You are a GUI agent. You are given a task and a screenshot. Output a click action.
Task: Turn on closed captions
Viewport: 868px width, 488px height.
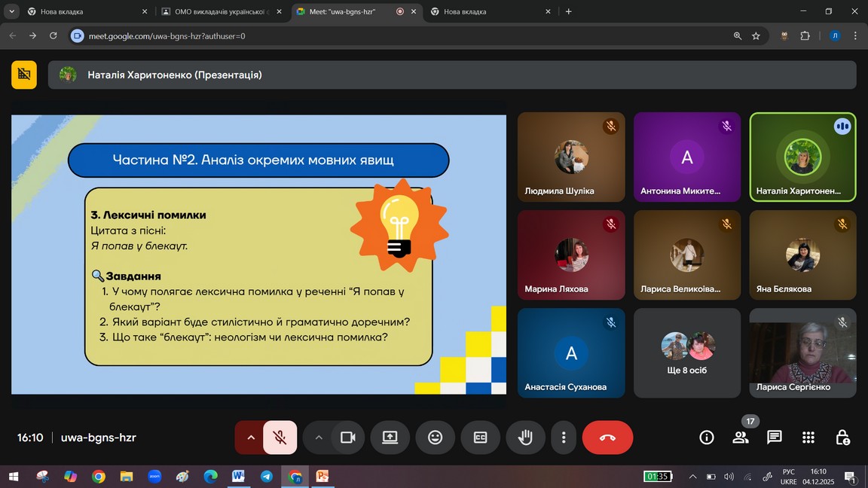point(480,438)
